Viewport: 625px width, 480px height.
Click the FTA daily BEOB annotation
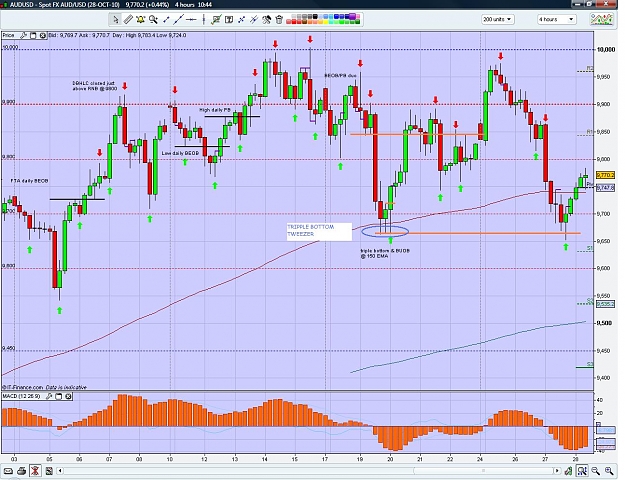point(29,181)
